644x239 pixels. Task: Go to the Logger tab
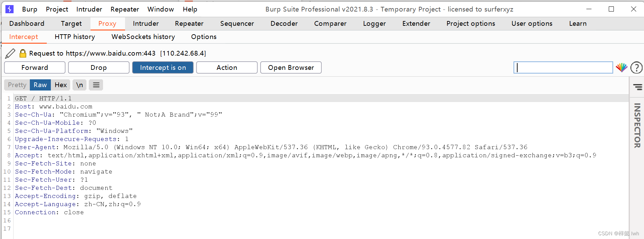[x=374, y=23]
